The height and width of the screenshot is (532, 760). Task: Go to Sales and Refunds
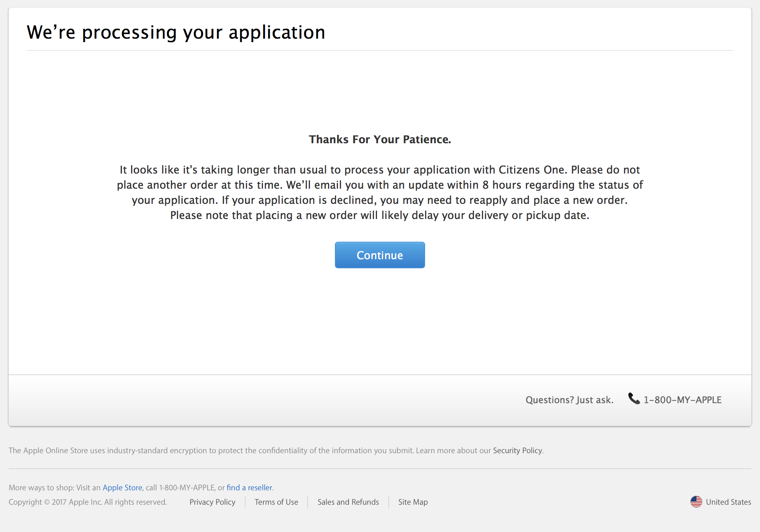click(348, 502)
